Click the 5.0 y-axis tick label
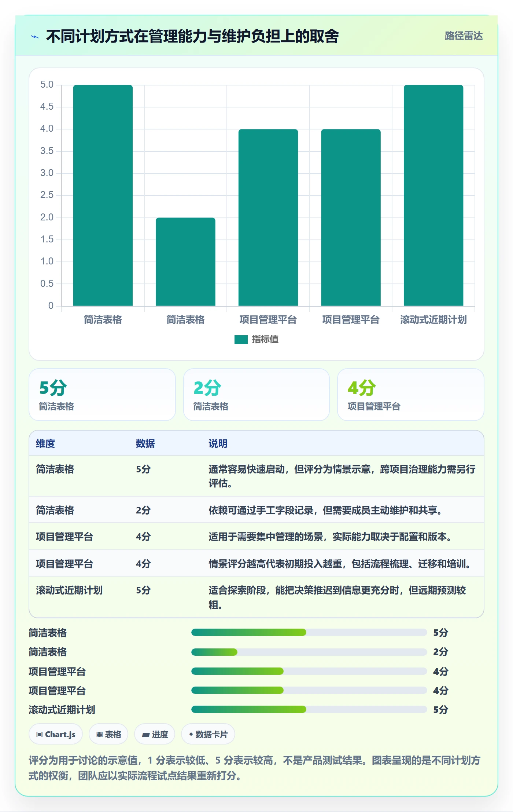This screenshot has height=812, width=513. (47, 85)
